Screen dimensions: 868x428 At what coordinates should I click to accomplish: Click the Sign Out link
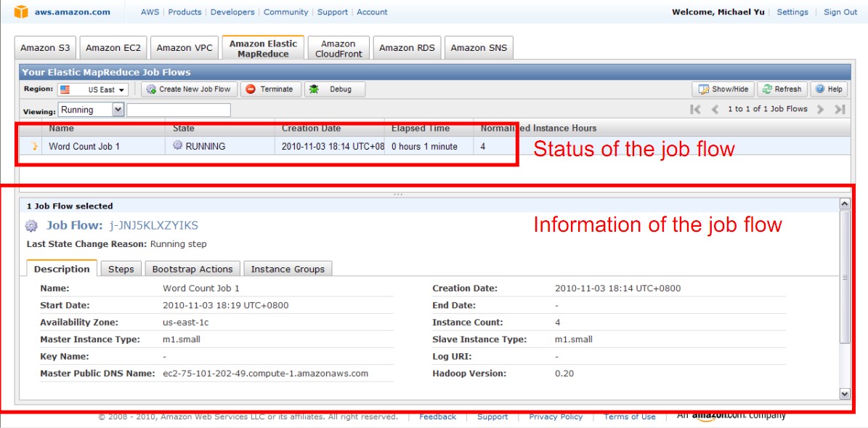pyautogui.click(x=840, y=12)
